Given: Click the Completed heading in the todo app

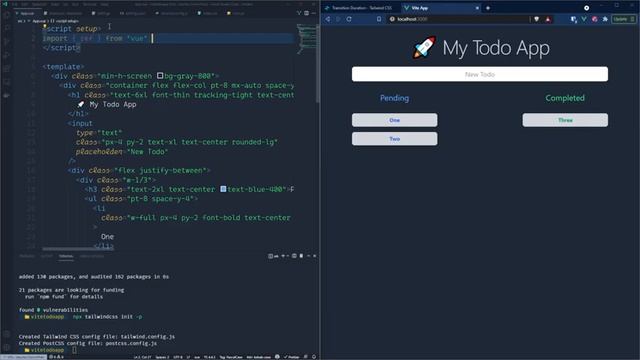Looking at the screenshot, I should [x=565, y=98].
